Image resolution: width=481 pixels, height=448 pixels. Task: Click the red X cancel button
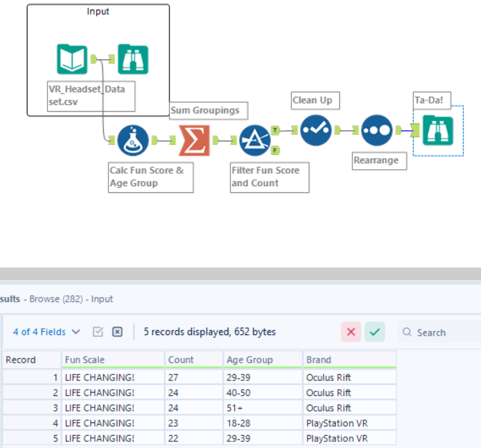(x=350, y=332)
